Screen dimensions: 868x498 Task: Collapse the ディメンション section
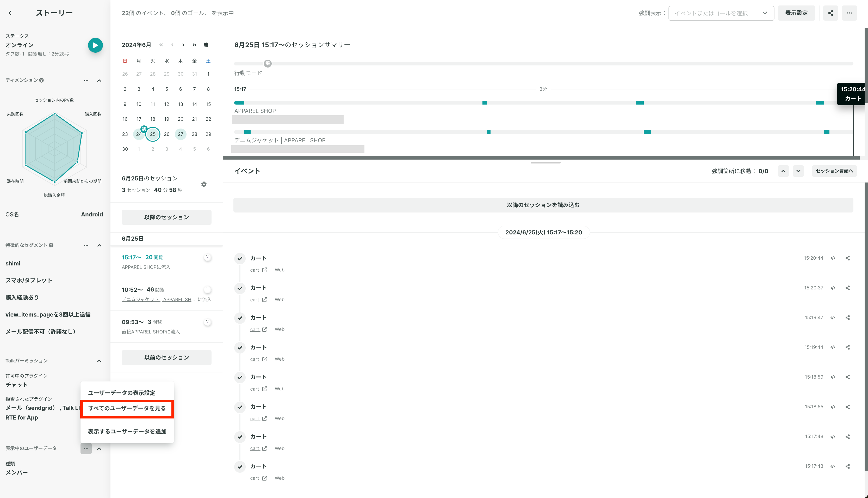[x=99, y=81]
